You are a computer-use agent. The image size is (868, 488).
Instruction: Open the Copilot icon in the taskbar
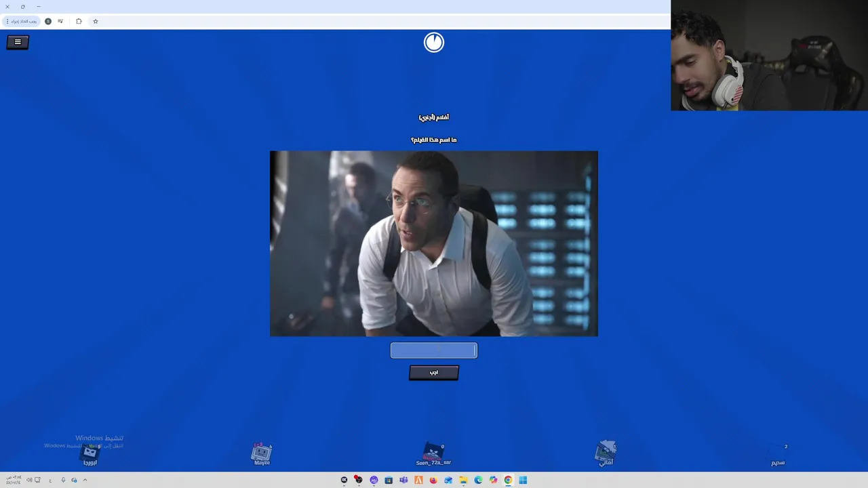pyautogui.click(x=493, y=480)
